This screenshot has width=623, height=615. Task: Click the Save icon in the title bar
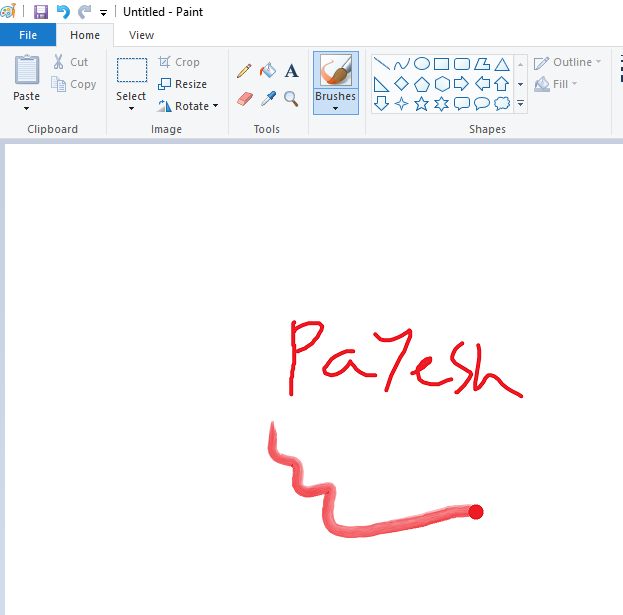point(41,12)
